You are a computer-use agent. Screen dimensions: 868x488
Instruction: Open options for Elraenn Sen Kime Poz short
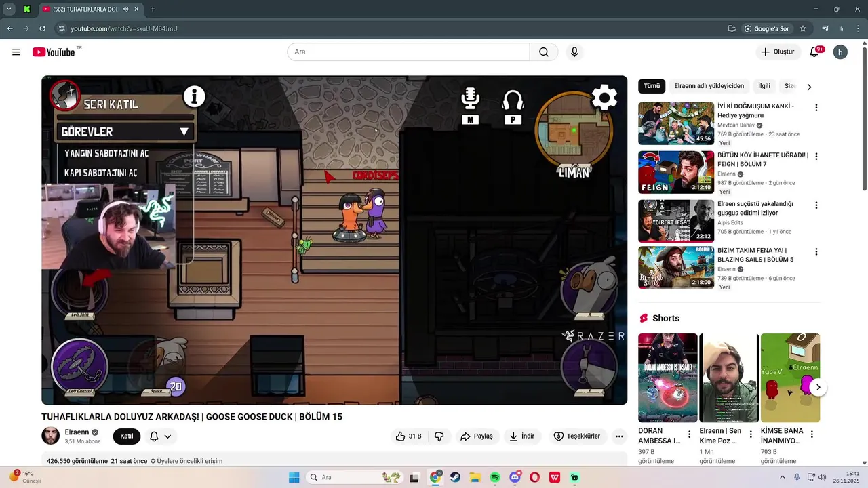click(751, 434)
